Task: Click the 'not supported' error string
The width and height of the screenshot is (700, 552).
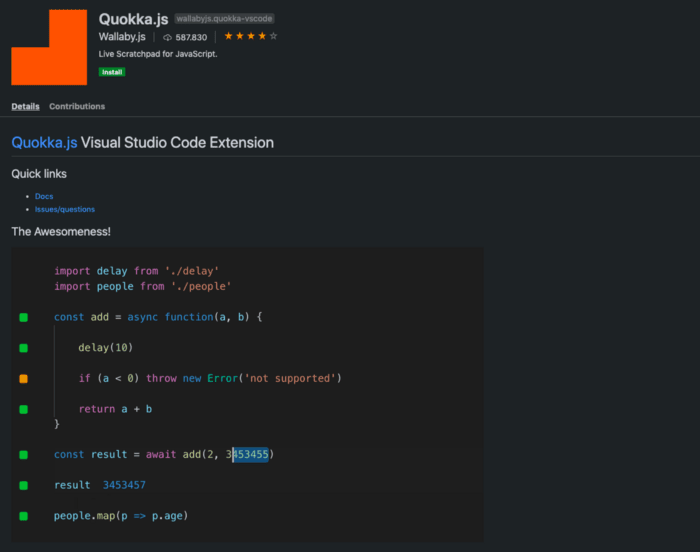Action: pos(290,378)
